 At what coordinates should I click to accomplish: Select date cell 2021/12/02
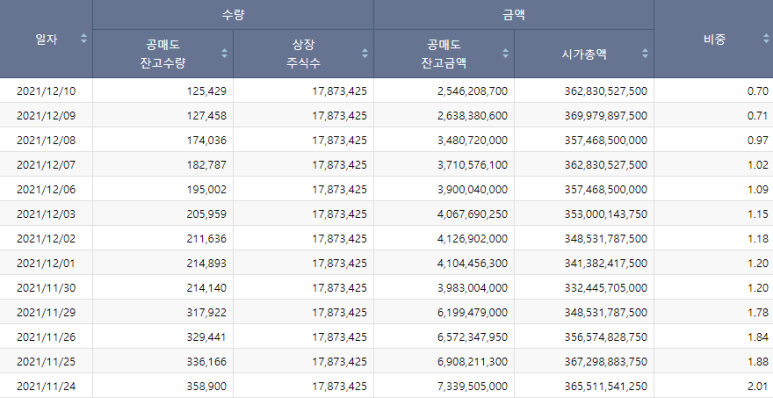[x=46, y=239]
